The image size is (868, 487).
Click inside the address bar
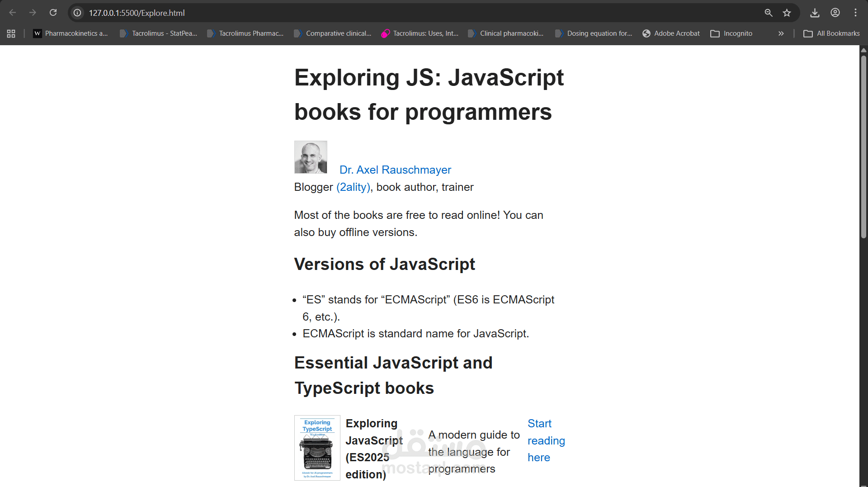271,13
